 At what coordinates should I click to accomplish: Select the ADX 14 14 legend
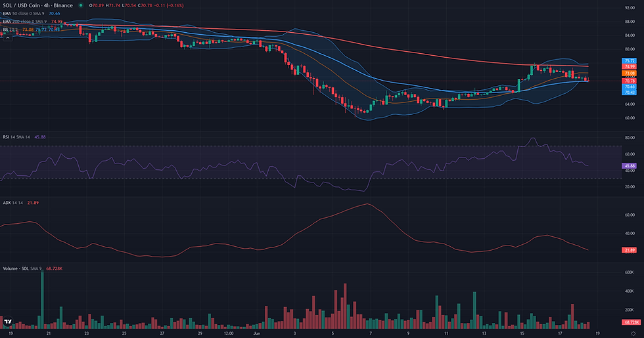tap(12, 203)
